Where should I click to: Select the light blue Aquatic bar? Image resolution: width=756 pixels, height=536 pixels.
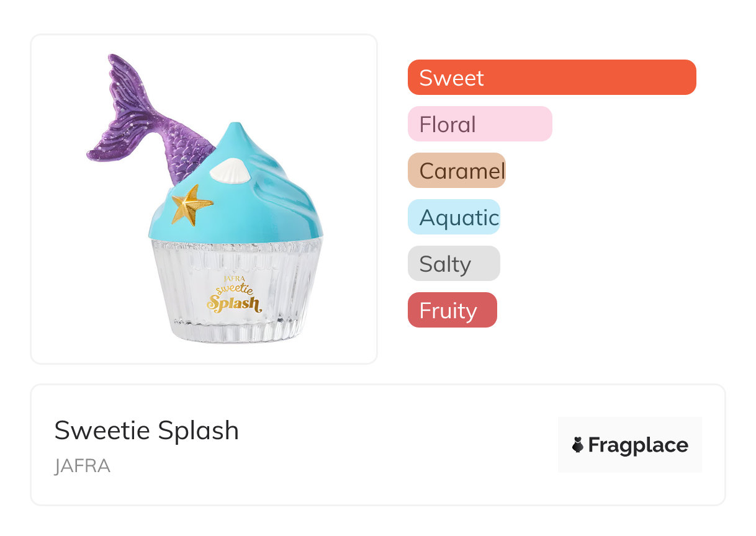coord(453,217)
